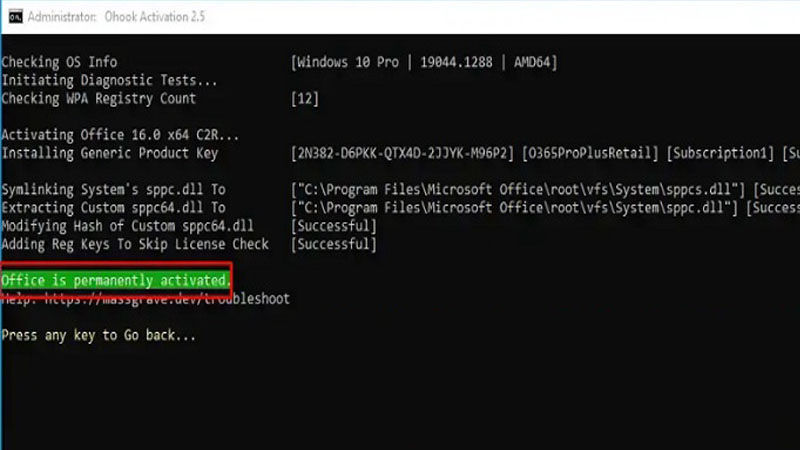Viewport: 800px width, 450px height.
Task: Click the command prompt icon in title bar
Action: (12, 18)
